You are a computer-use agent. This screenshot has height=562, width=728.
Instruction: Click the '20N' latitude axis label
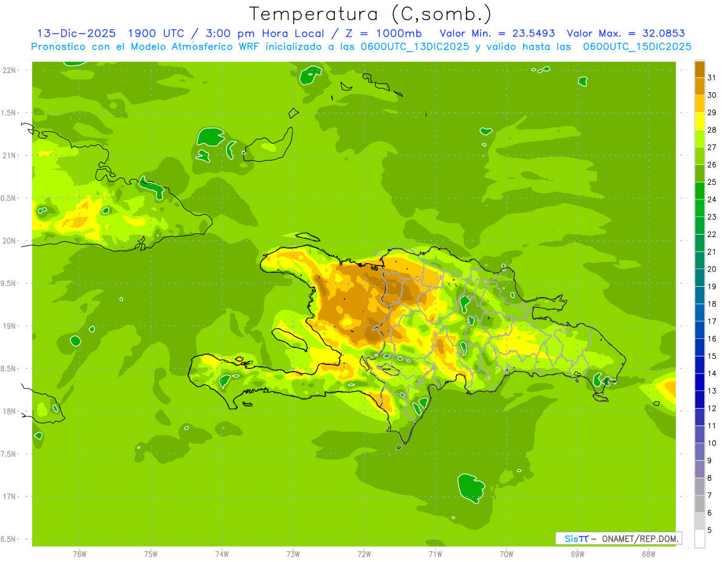(8, 241)
